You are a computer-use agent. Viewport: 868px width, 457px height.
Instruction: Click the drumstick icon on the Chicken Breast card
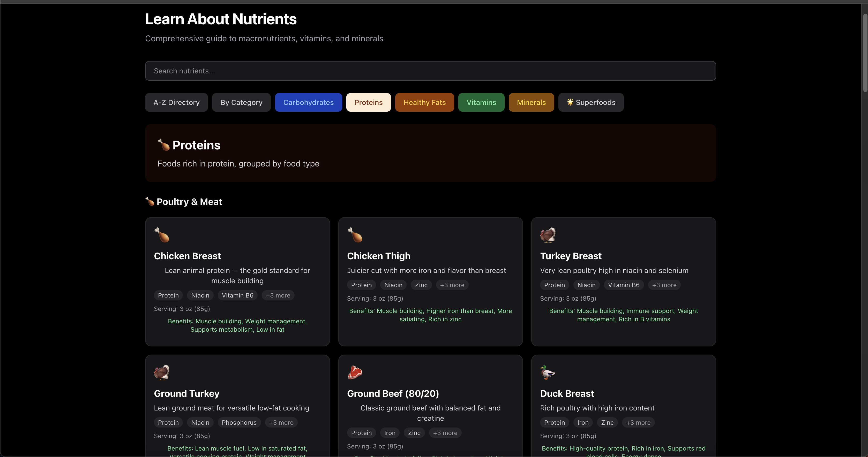pos(161,235)
